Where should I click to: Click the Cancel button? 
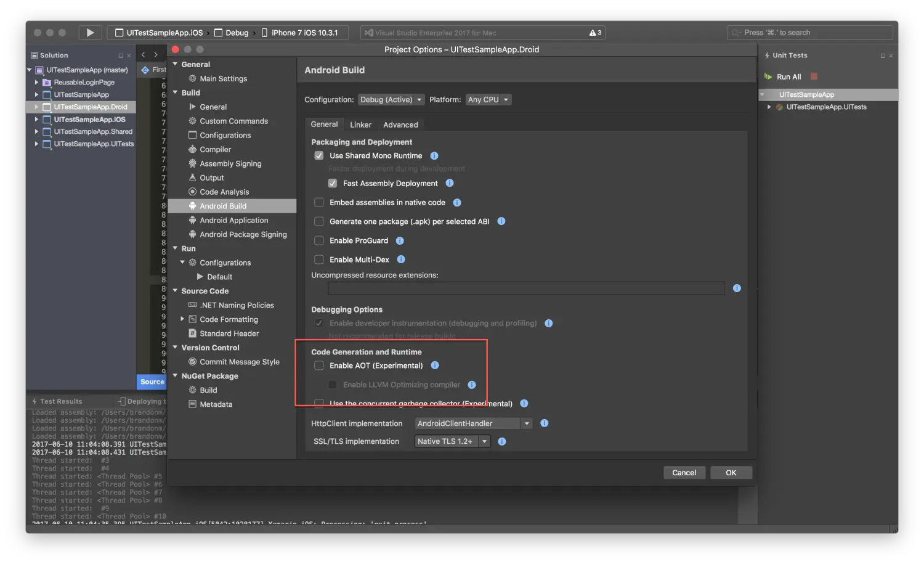click(x=684, y=473)
